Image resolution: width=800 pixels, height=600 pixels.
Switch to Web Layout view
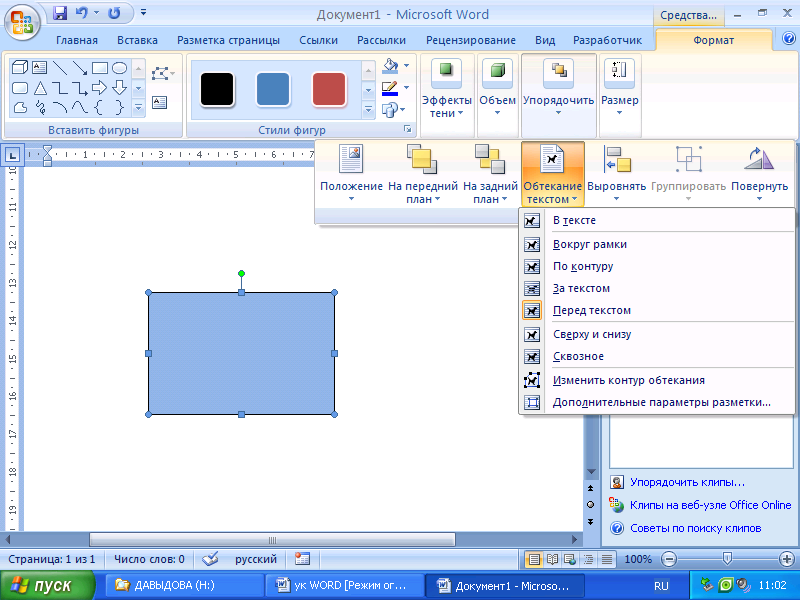point(570,560)
